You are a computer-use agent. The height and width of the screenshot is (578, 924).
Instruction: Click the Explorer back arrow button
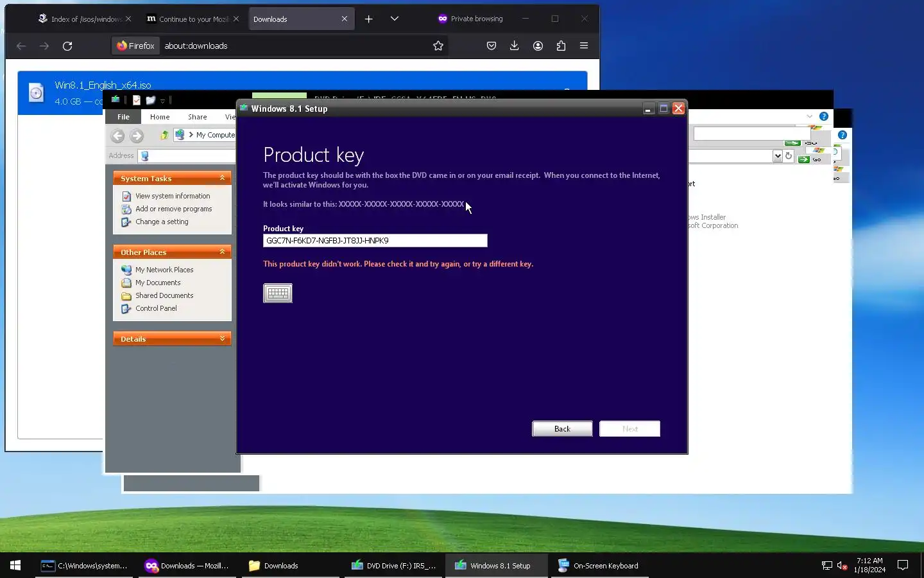[x=117, y=136]
